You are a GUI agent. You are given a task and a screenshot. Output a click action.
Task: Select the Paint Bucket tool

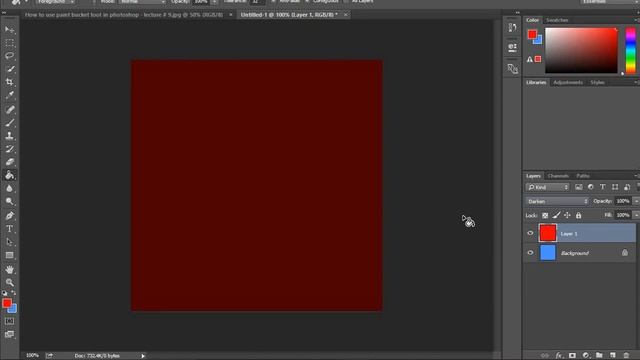coord(9,176)
